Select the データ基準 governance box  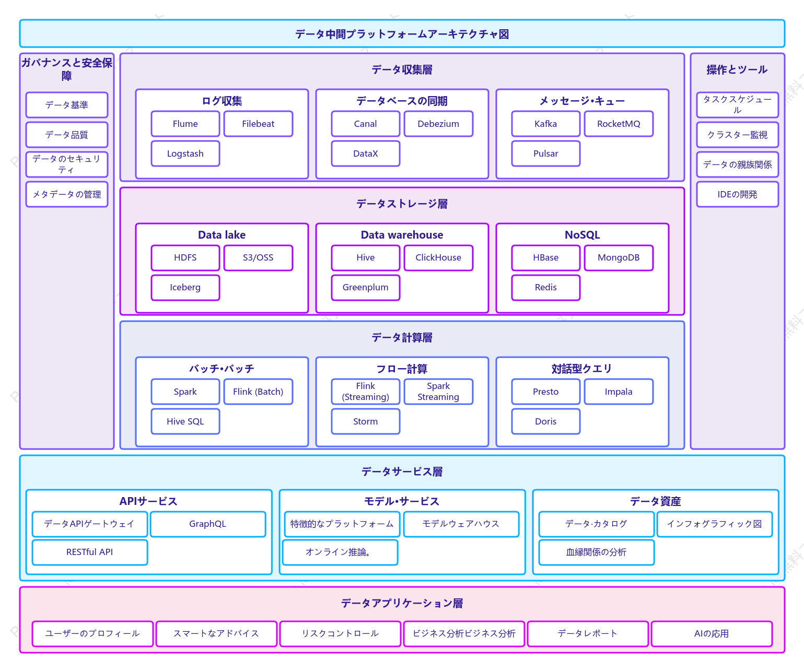(x=67, y=105)
